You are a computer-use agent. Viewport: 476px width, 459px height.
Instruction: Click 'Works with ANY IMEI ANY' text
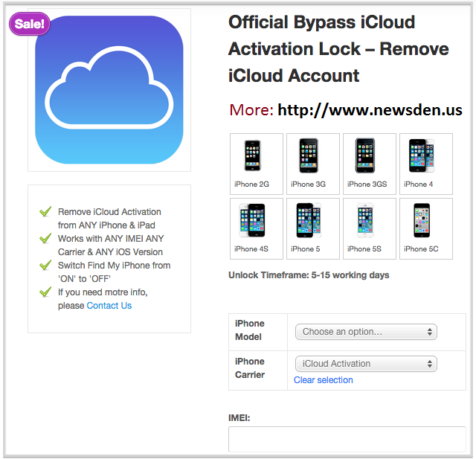pos(111,239)
